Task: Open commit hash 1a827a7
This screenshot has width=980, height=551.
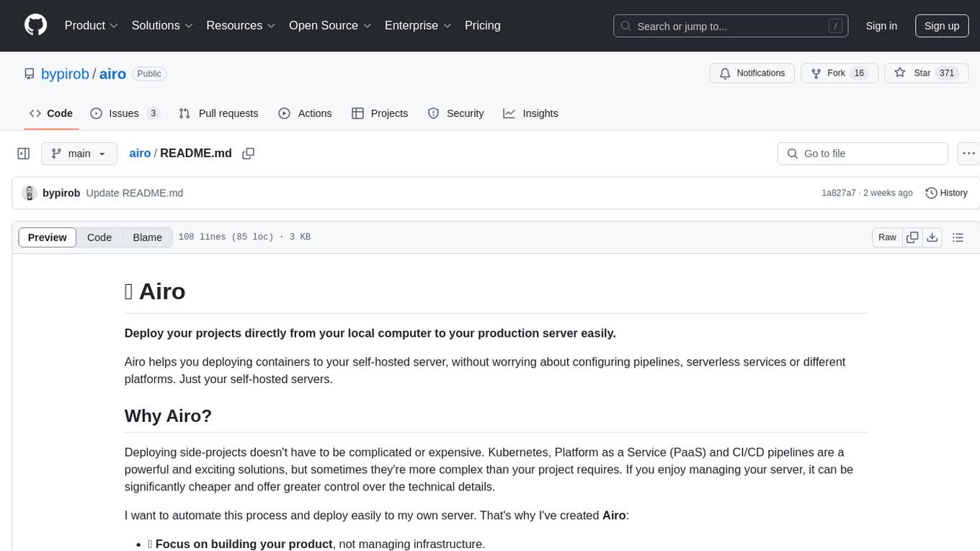Action: [x=839, y=193]
